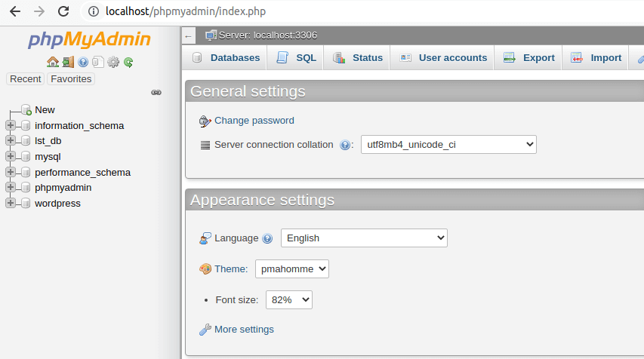Select performance_schema database name
644x359 pixels.
tap(82, 172)
